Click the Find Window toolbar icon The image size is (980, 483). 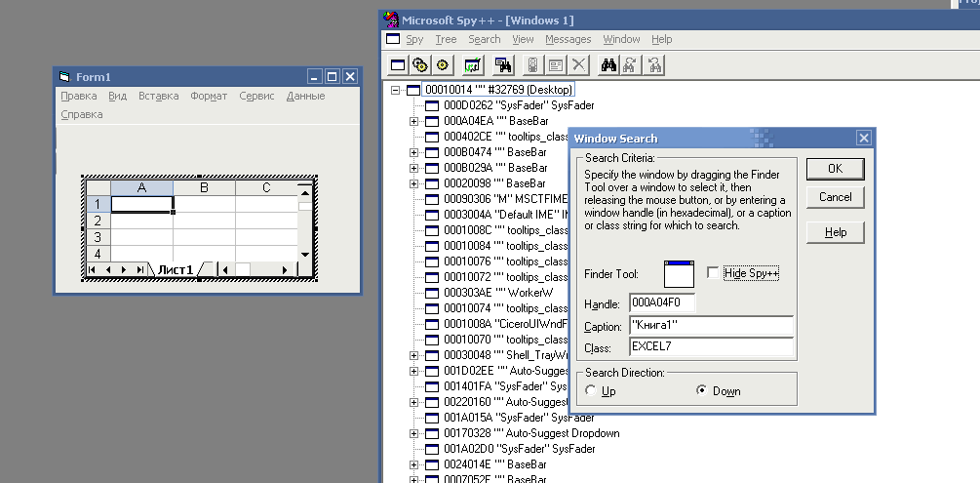point(503,64)
